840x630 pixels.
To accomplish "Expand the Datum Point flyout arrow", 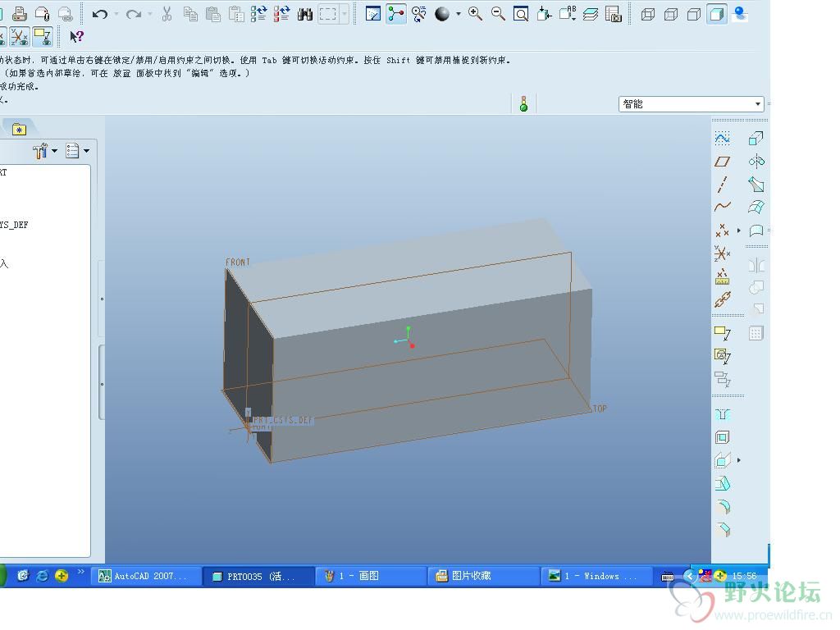I will (739, 231).
